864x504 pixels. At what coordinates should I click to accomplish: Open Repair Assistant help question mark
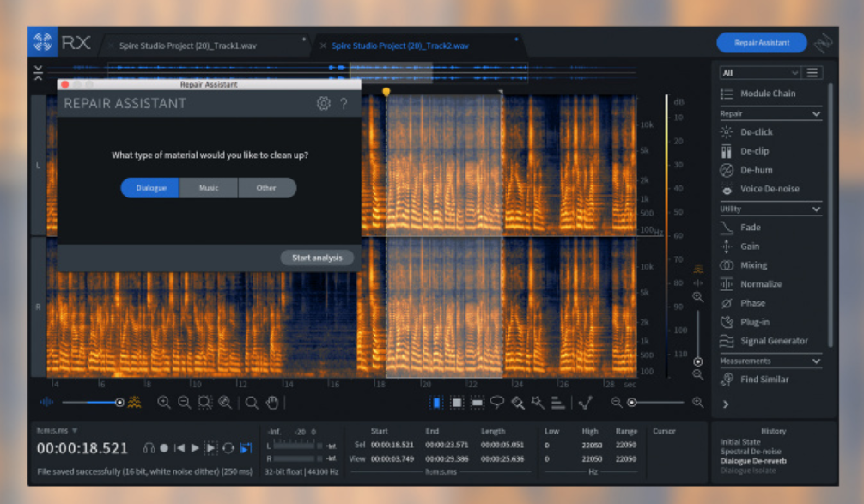[x=344, y=104]
